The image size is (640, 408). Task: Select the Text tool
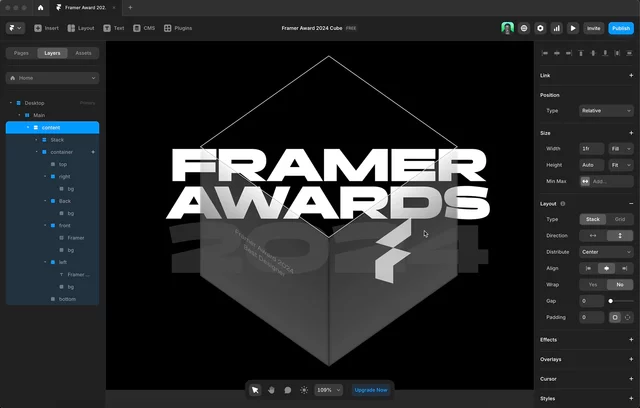(x=114, y=28)
